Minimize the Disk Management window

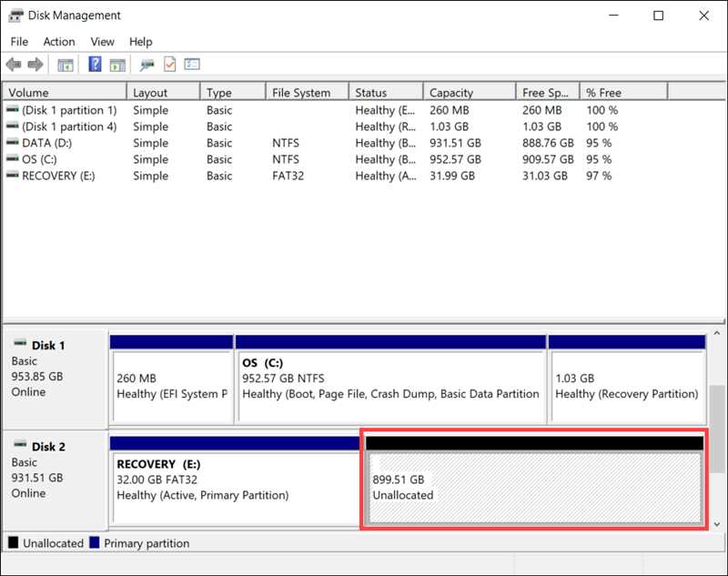pyautogui.click(x=613, y=15)
